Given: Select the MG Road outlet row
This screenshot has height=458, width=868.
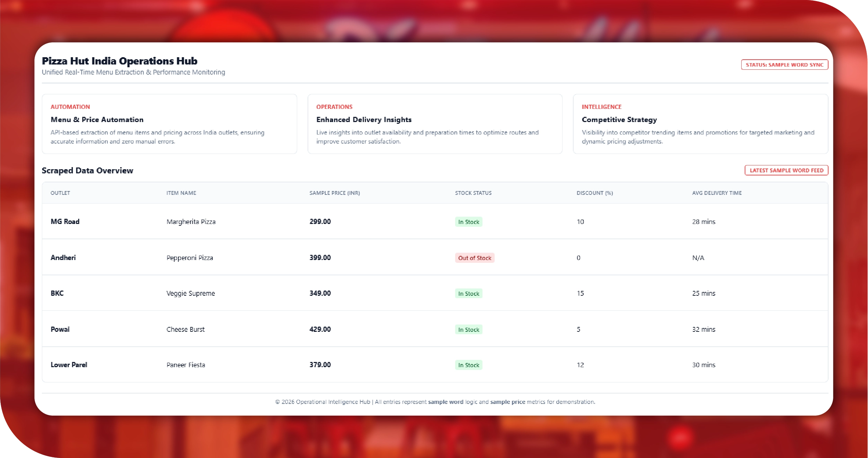Looking at the screenshot, I should point(65,222).
